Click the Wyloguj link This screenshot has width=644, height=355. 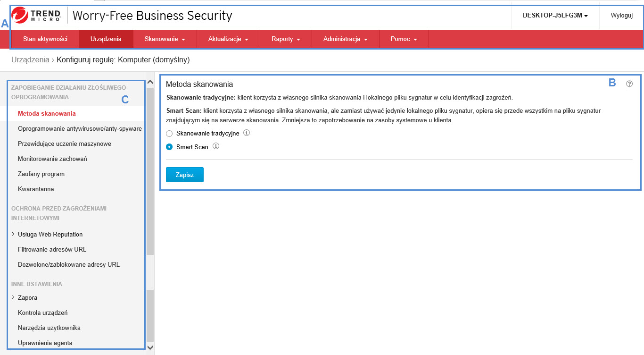(621, 15)
